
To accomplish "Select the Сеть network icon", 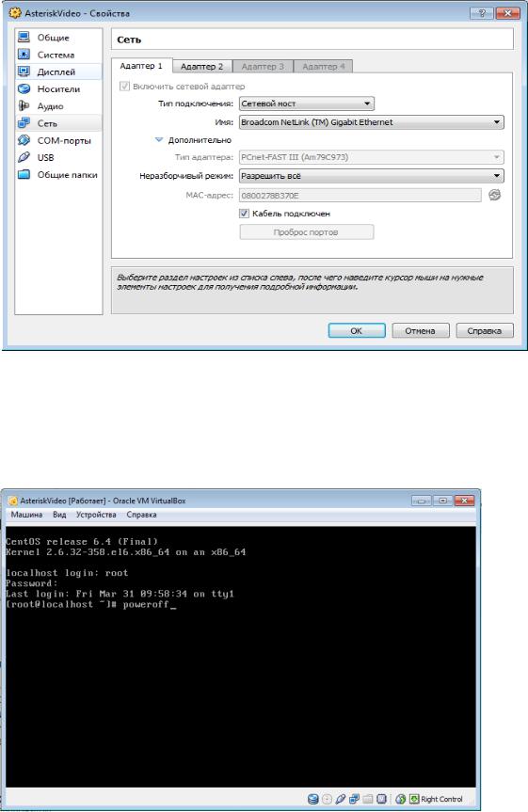I will (x=24, y=123).
